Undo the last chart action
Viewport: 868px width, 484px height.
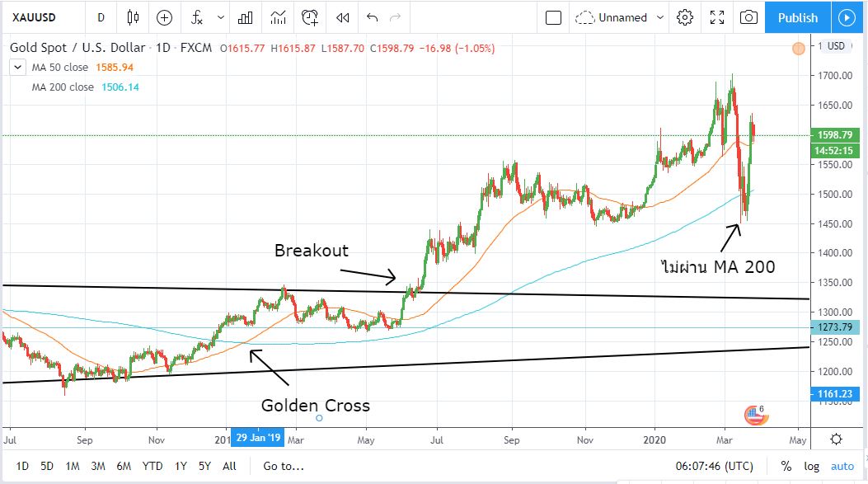pos(372,17)
